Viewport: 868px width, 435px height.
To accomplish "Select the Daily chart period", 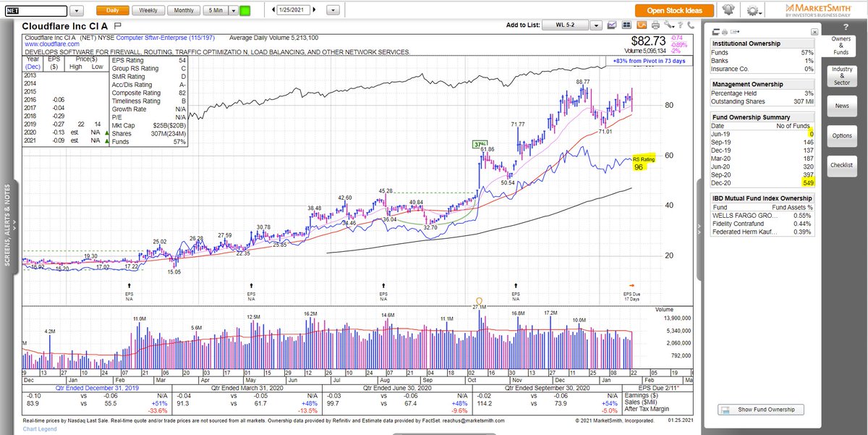I will 113,11.
